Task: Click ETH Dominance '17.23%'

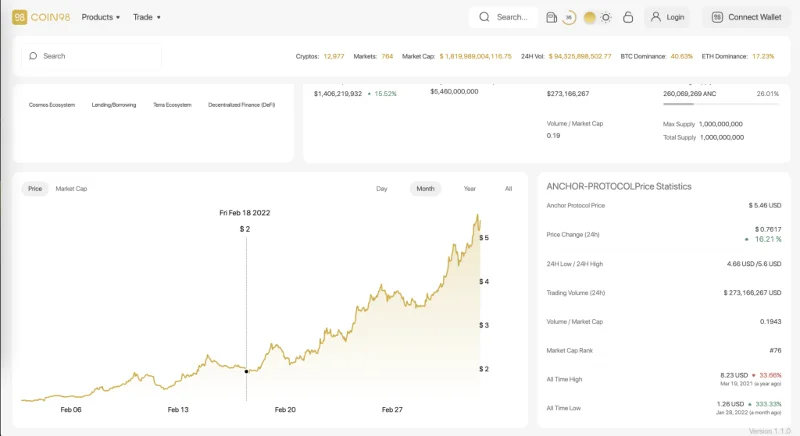Action: pos(763,57)
